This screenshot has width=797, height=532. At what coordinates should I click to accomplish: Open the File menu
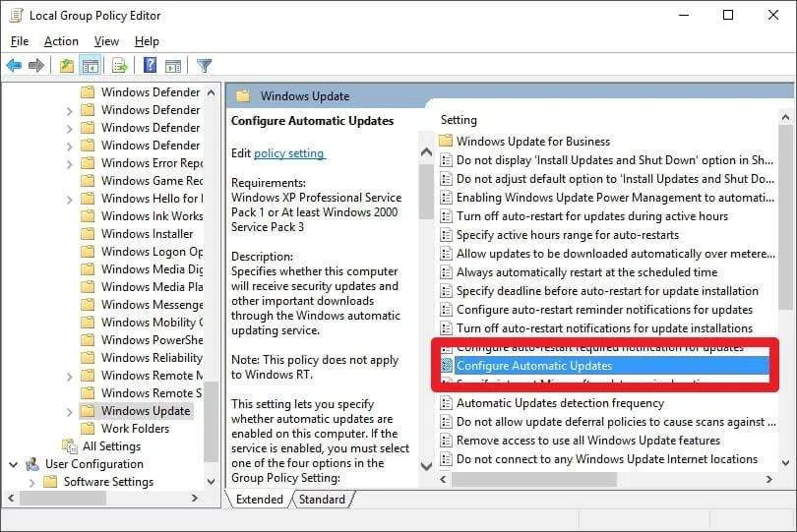(x=20, y=41)
